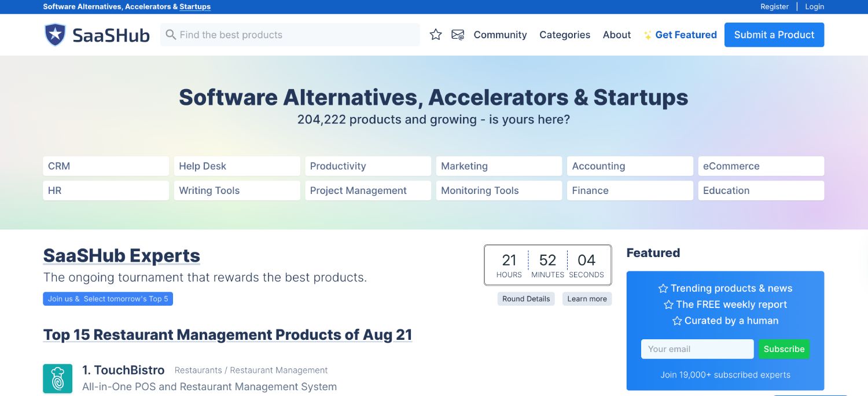This screenshot has height=396, width=868.
Task: Open the Community menu
Action: tap(500, 35)
